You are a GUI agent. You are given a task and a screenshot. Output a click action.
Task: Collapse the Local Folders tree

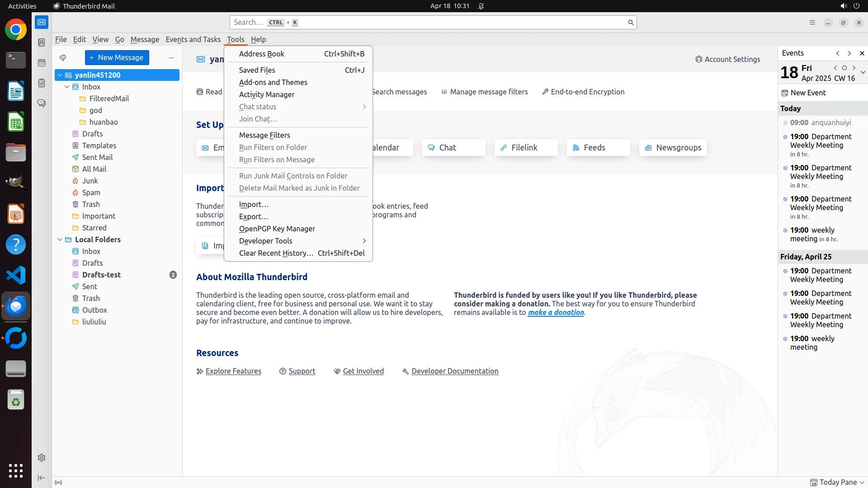pos(60,239)
